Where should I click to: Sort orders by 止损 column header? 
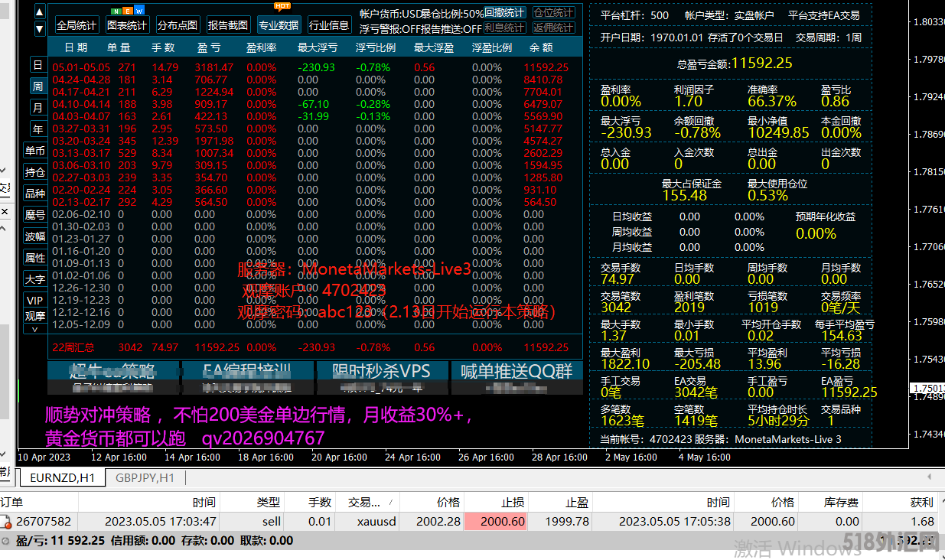[496, 503]
